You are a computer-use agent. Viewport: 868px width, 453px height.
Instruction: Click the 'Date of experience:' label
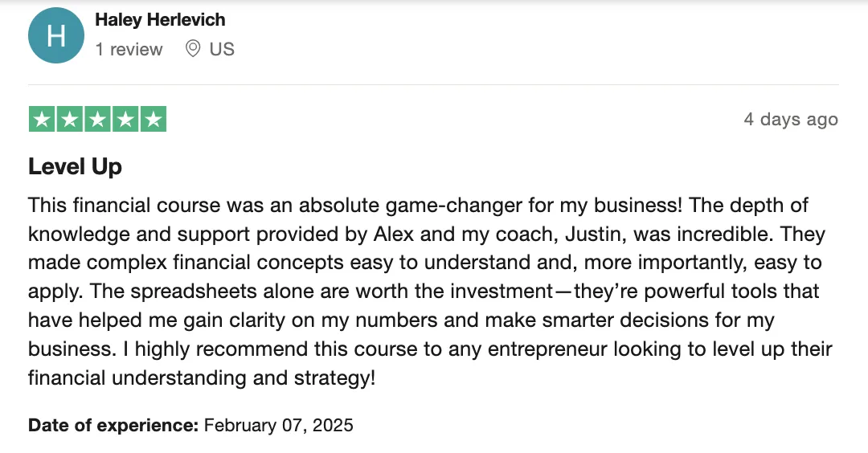[113, 425]
